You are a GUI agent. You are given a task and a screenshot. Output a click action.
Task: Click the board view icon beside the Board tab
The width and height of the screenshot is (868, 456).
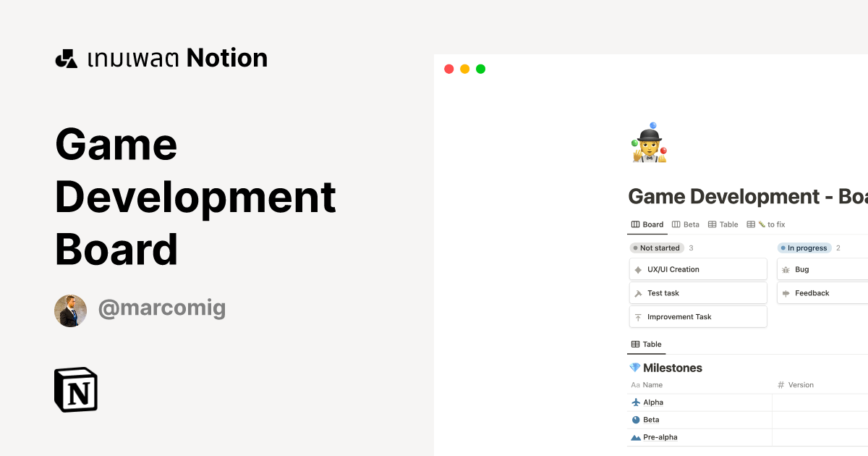point(635,224)
